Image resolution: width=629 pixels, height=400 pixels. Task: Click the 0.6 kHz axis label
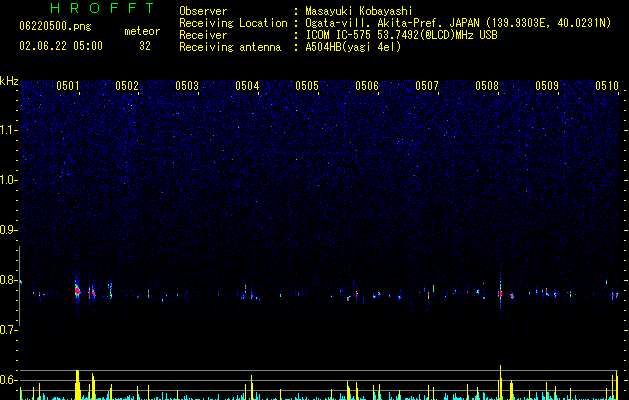coord(9,380)
